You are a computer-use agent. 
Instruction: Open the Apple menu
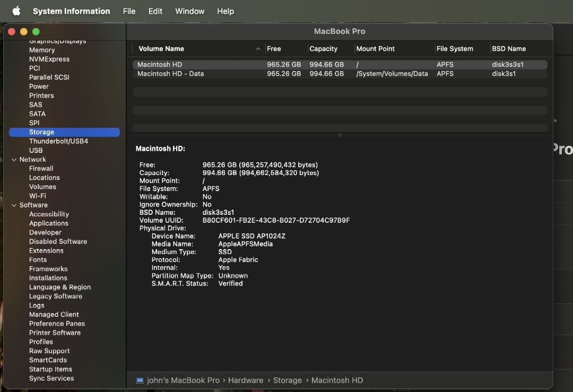click(16, 11)
